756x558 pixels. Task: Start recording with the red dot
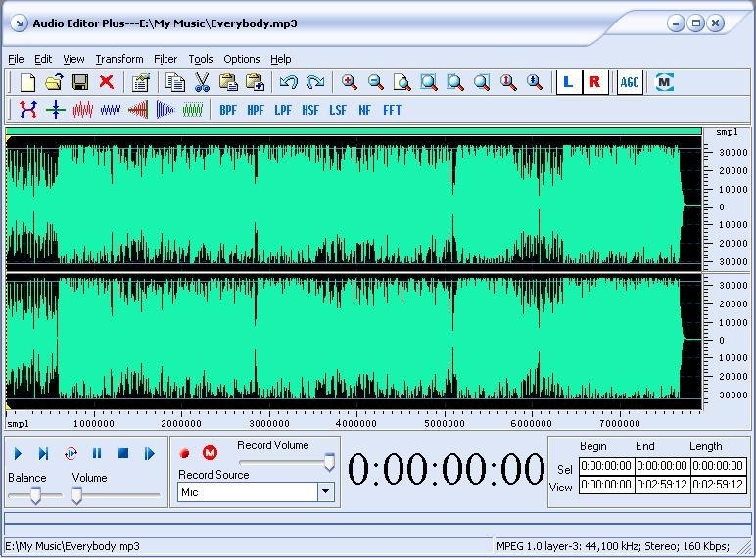[x=184, y=453]
